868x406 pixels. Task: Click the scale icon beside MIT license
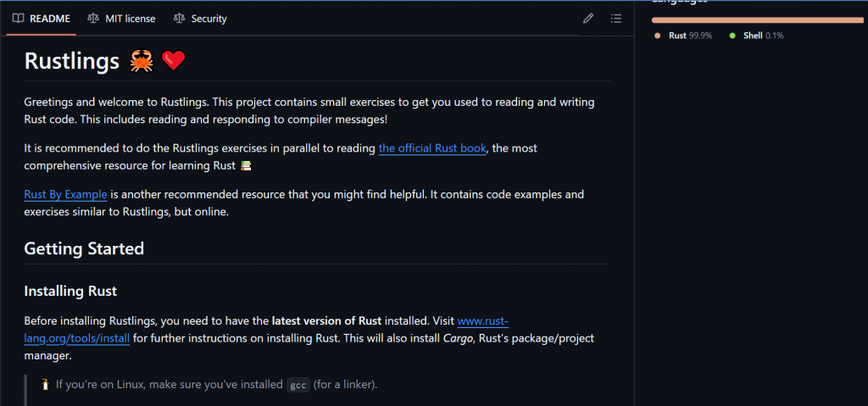[93, 19]
